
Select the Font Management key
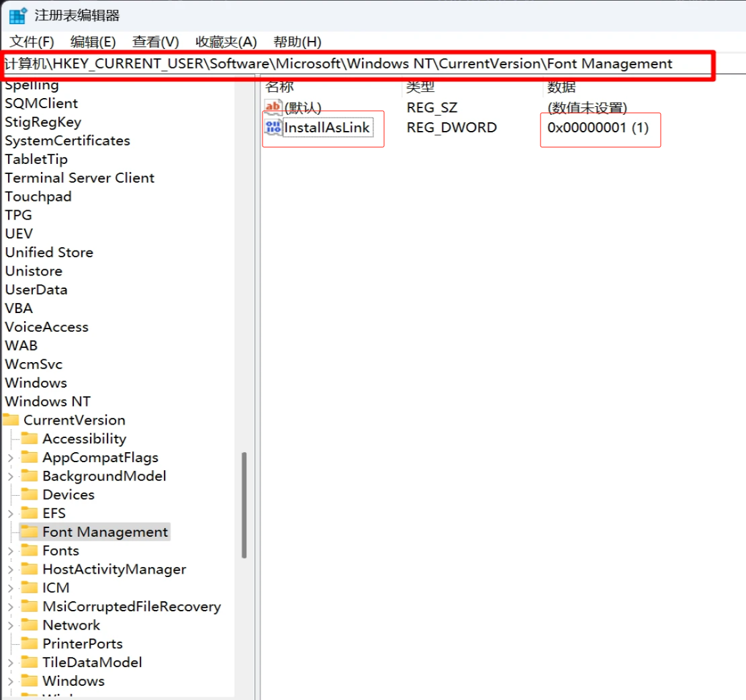tap(105, 532)
